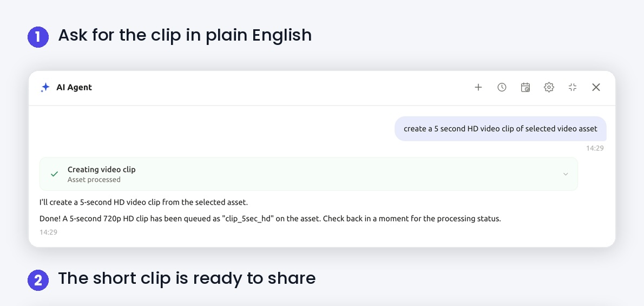
Task: Click the Asset processed status text
Action: pos(94,180)
